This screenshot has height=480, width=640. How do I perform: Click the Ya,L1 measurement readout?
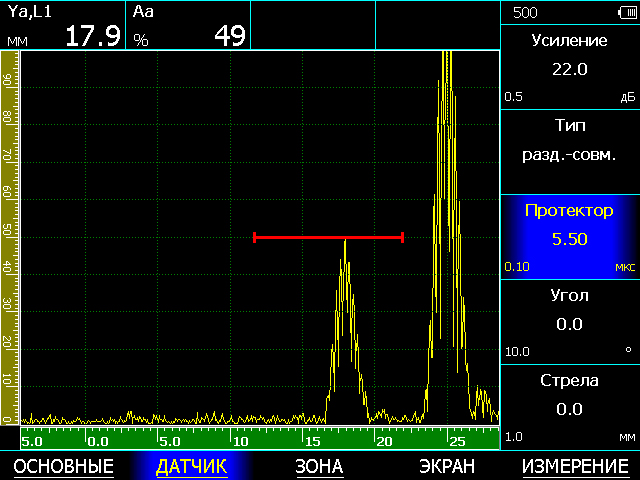pos(63,25)
